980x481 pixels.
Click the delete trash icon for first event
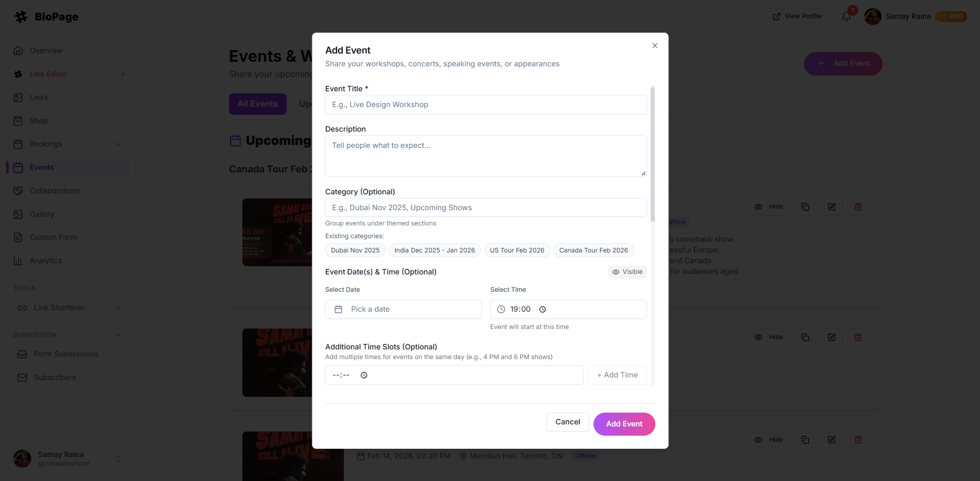pos(858,207)
